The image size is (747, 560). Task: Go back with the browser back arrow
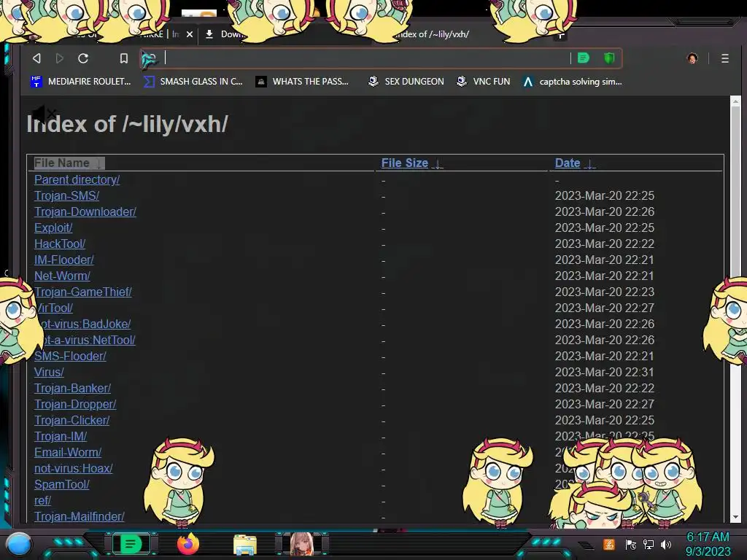coord(36,58)
